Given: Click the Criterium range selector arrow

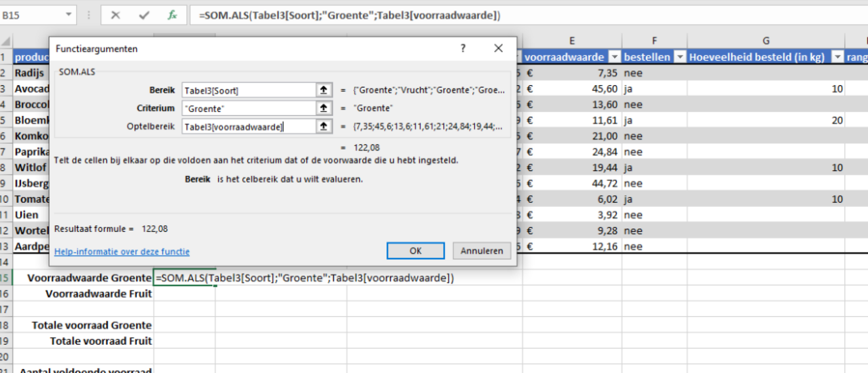Looking at the screenshot, I should pyautogui.click(x=324, y=108).
